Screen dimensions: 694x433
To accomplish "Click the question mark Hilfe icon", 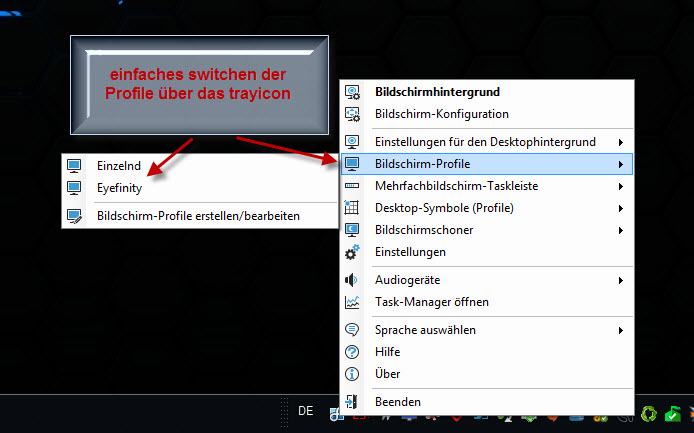I will [352, 352].
